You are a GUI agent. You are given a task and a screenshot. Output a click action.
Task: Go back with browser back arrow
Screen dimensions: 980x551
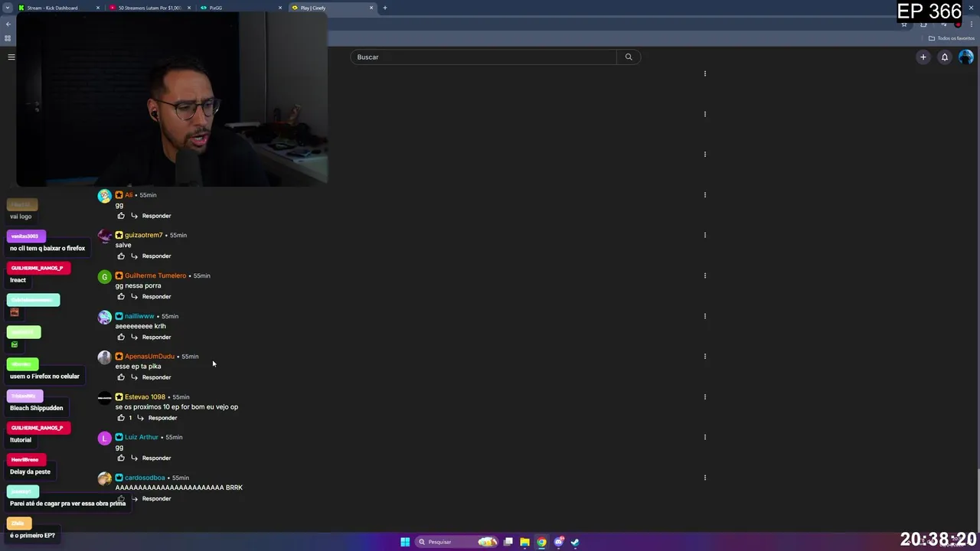click(8, 24)
